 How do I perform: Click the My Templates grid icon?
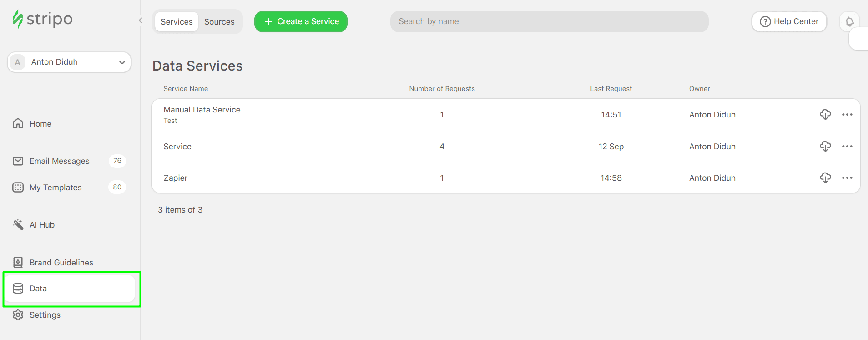(18, 187)
